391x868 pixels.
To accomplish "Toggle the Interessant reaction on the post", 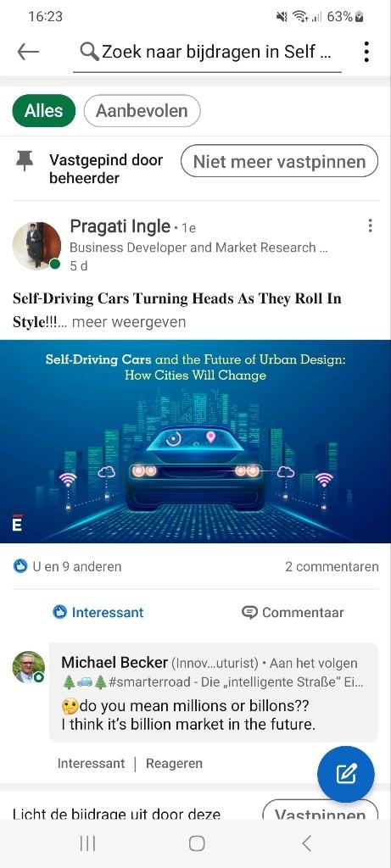I will point(98,612).
